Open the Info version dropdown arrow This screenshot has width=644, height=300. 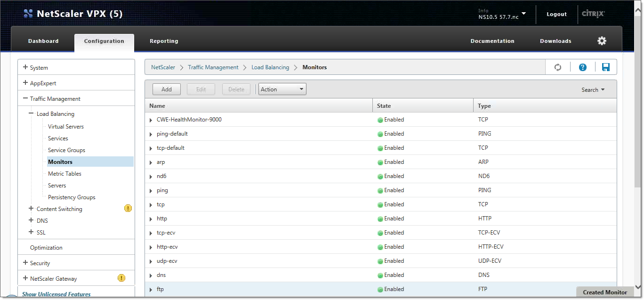pyautogui.click(x=523, y=14)
